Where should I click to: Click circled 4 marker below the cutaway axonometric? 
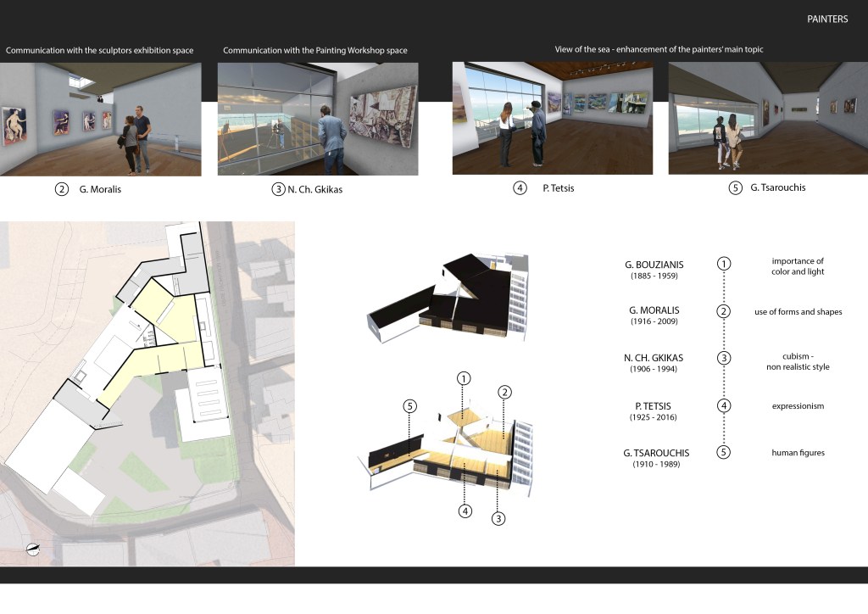pyautogui.click(x=465, y=511)
